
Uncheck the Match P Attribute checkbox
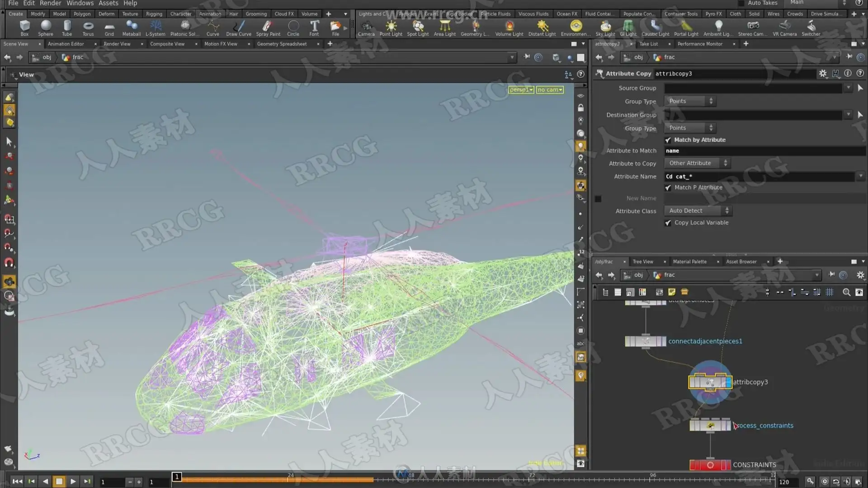coord(668,188)
